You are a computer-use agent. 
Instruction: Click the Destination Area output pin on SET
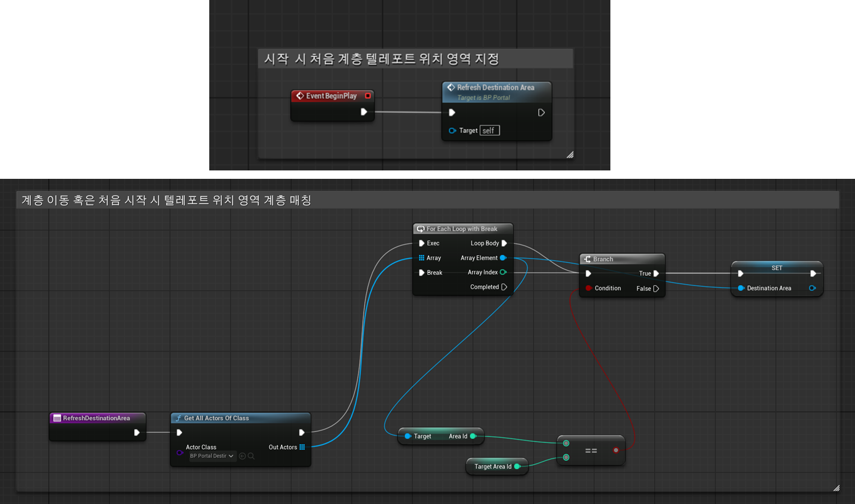click(x=812, y=288)
